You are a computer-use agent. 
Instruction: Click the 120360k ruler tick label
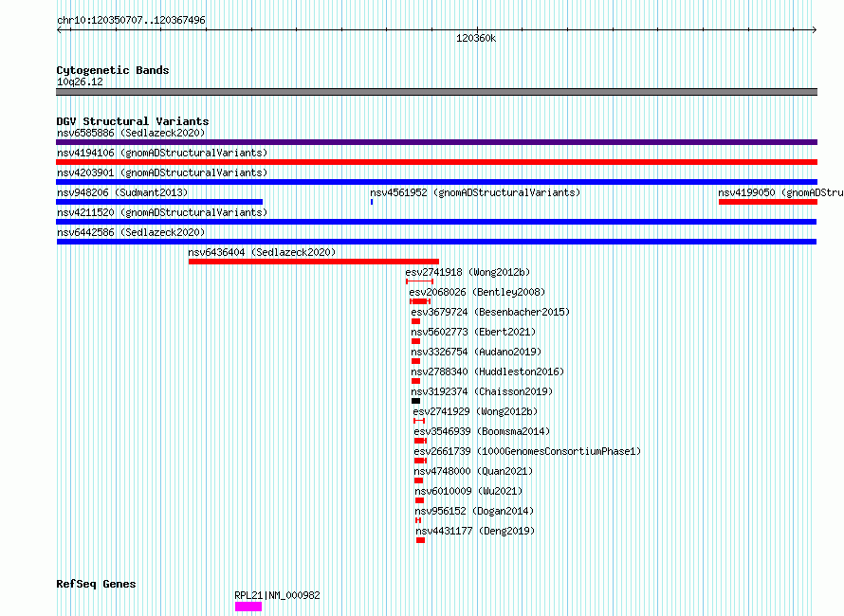[x=476, y=38]
